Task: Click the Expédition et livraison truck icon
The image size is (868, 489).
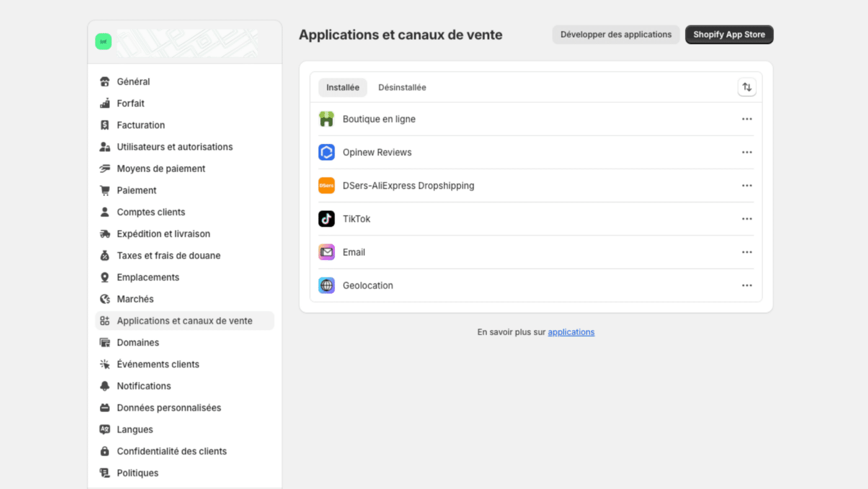Action: tap(105, 233)
